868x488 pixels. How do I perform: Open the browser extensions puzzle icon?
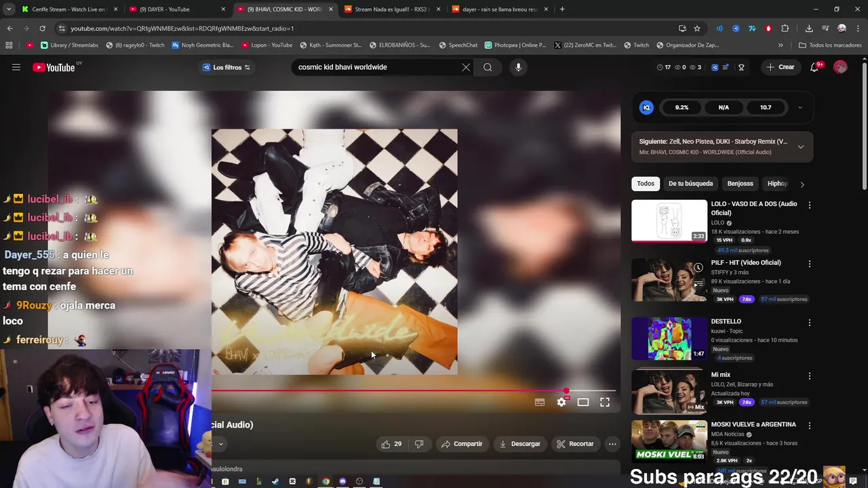pos(785,28)
